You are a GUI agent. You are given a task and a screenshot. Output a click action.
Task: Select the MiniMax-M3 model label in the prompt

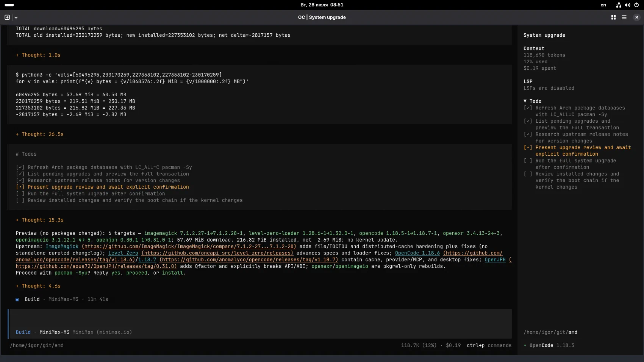pos(54,332)
